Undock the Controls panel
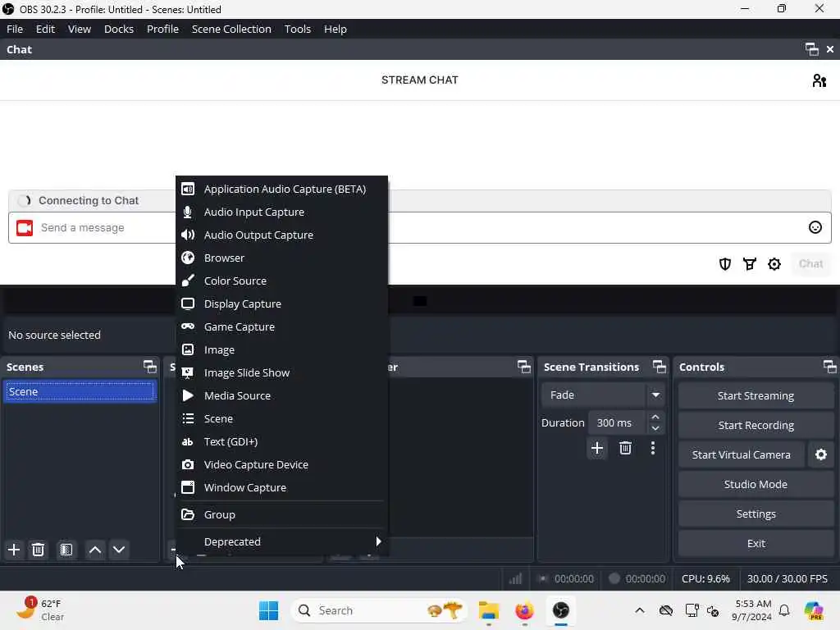Image resolution: width=840 pixels, height=630 pixels. click(x=830, y=367)
